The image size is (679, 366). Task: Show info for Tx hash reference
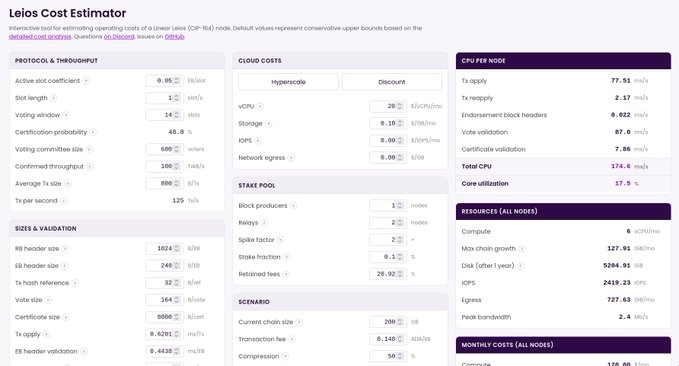[75, 283]
